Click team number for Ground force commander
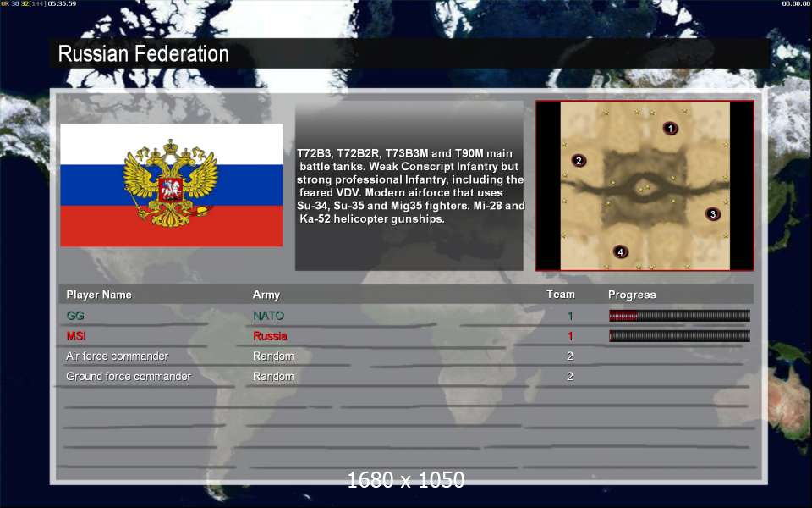Image resolution: width=812 pixels, height=508 pixels. 570,376
